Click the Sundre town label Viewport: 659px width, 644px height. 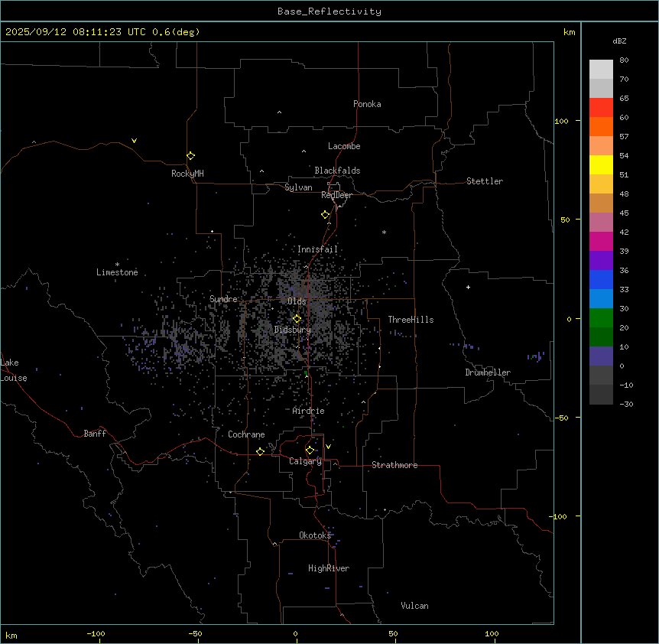(223, 299)
